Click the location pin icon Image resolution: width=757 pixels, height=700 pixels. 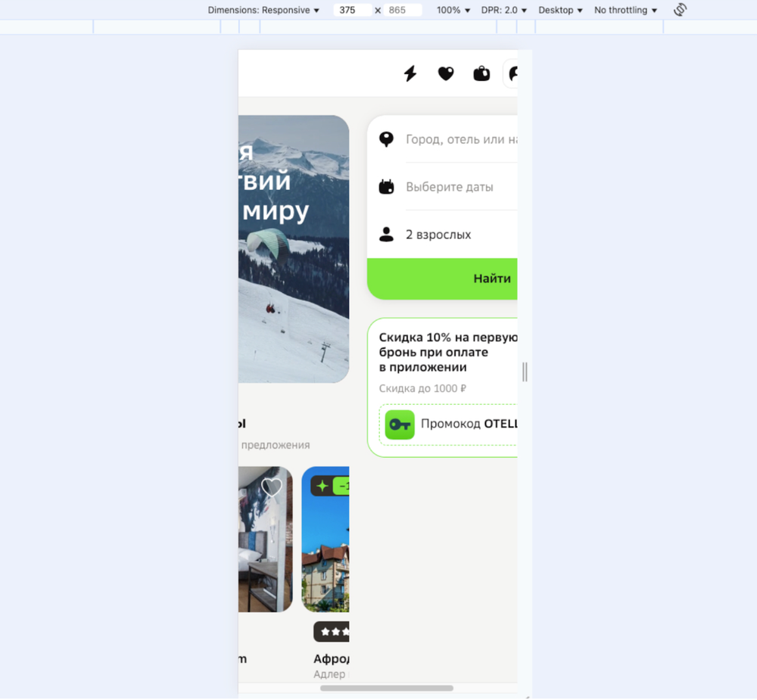[386, 139]
